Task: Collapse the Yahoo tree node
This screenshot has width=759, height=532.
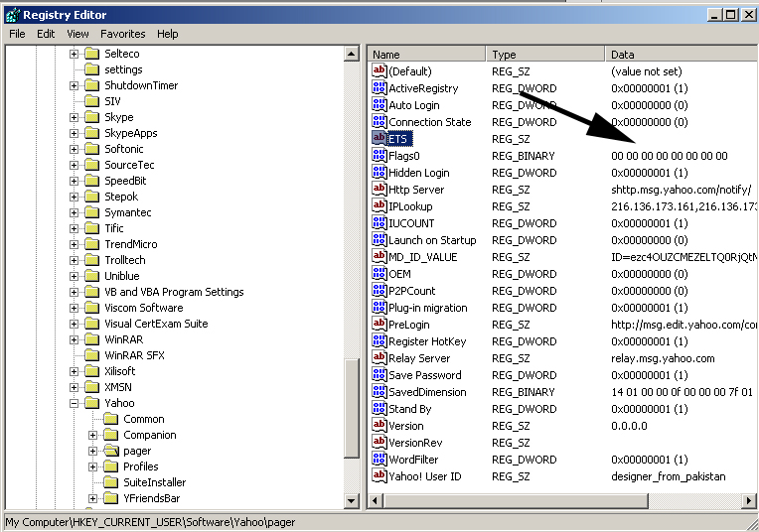Action: point(75,403)
